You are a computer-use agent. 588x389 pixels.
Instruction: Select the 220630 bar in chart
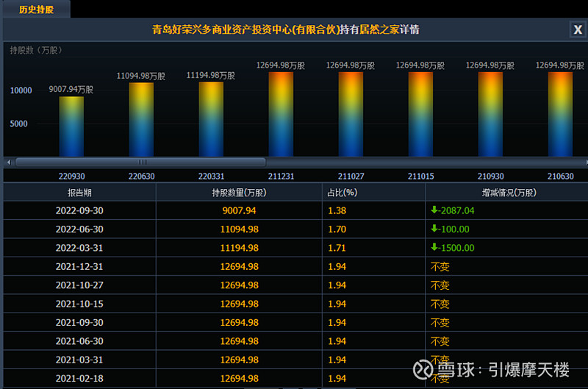tap(141, 120)
